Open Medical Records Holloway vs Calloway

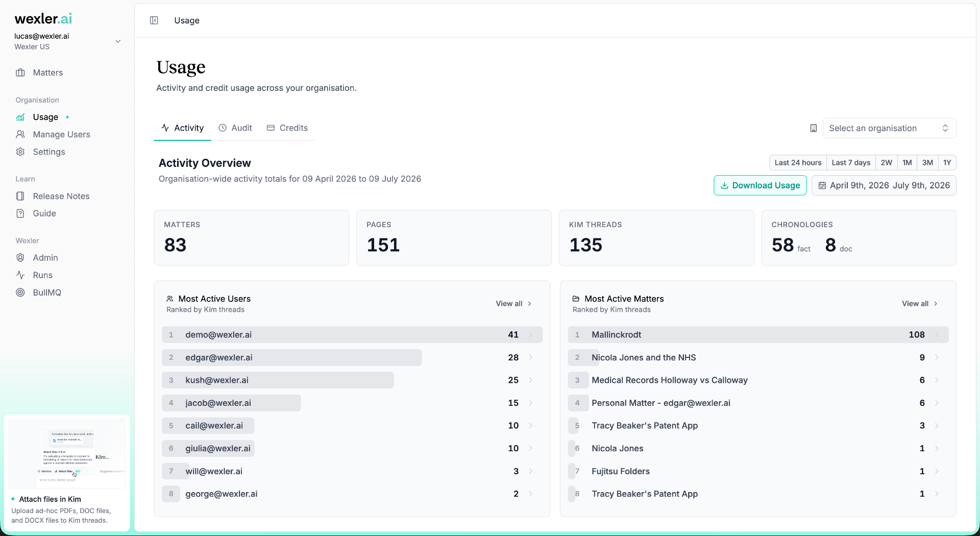pyautogui.click(x=758, y=380)
